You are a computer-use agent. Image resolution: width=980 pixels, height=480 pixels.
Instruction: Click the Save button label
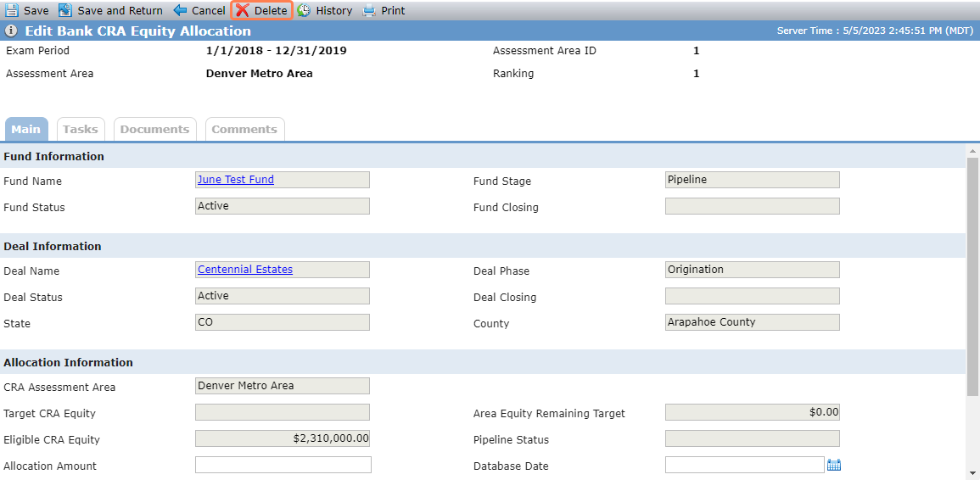coord(36,11)
